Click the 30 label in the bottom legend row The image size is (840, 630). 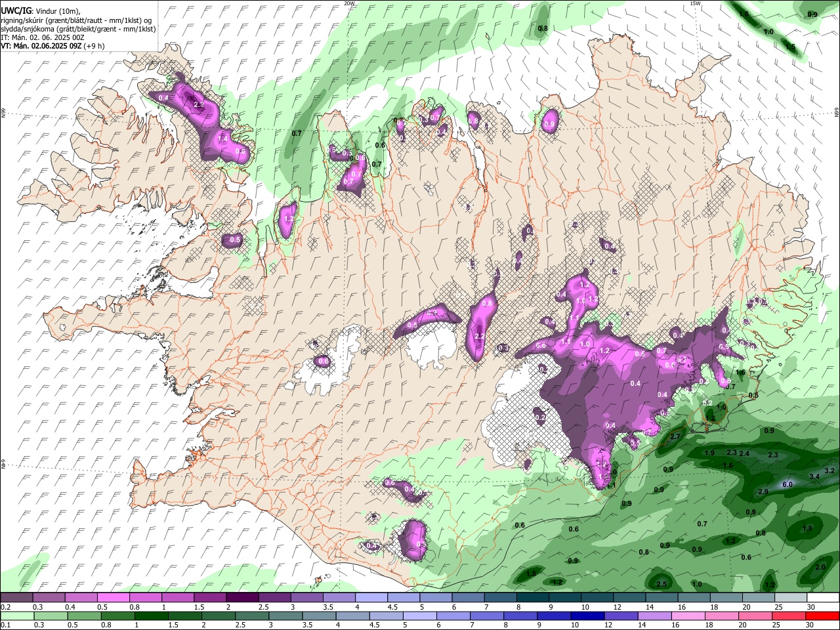pos(809,625)
